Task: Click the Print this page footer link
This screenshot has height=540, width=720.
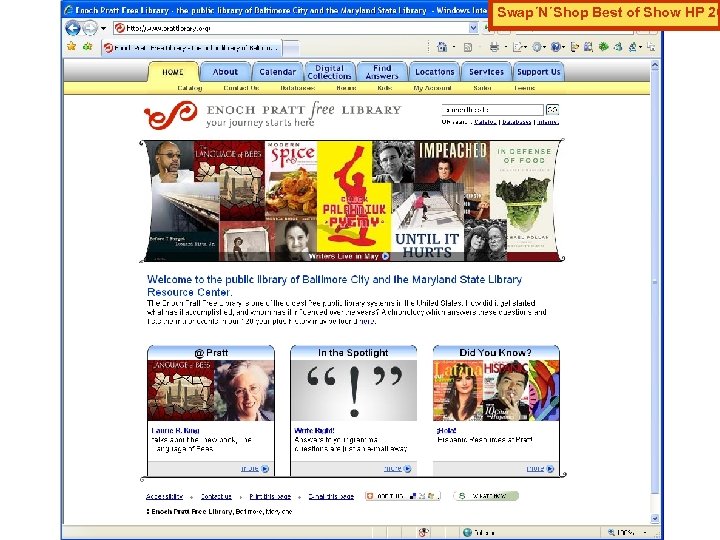Action: tap(270, 496)
